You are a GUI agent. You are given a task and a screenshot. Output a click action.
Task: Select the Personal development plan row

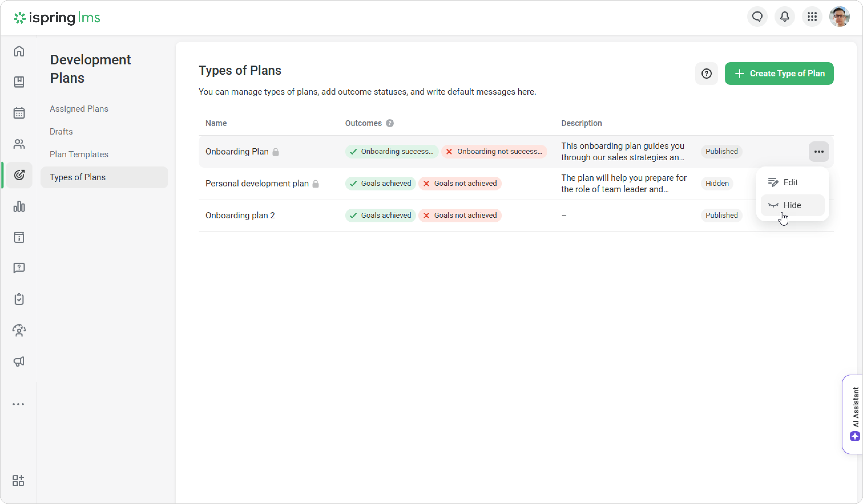tap(257, 183)
